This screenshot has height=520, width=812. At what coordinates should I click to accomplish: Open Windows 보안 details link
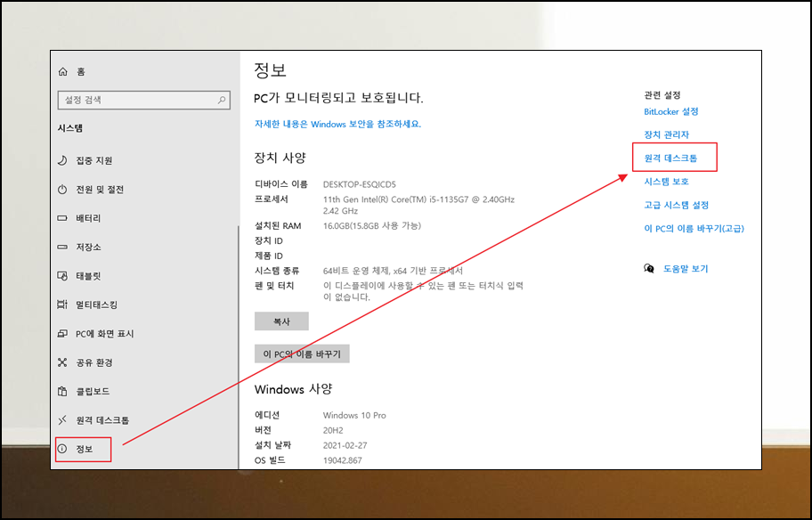point(337,125)
